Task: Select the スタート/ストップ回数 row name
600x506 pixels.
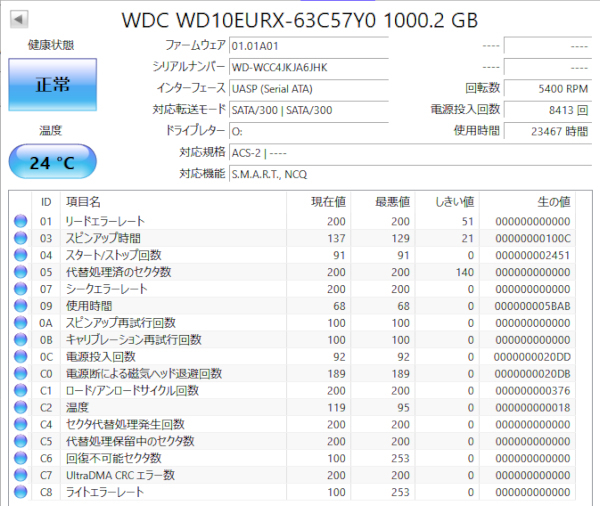Action: [114, 255]
